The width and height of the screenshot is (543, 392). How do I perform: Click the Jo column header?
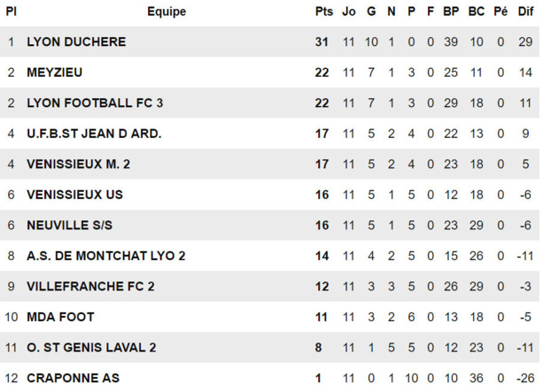tap(349, 12)
